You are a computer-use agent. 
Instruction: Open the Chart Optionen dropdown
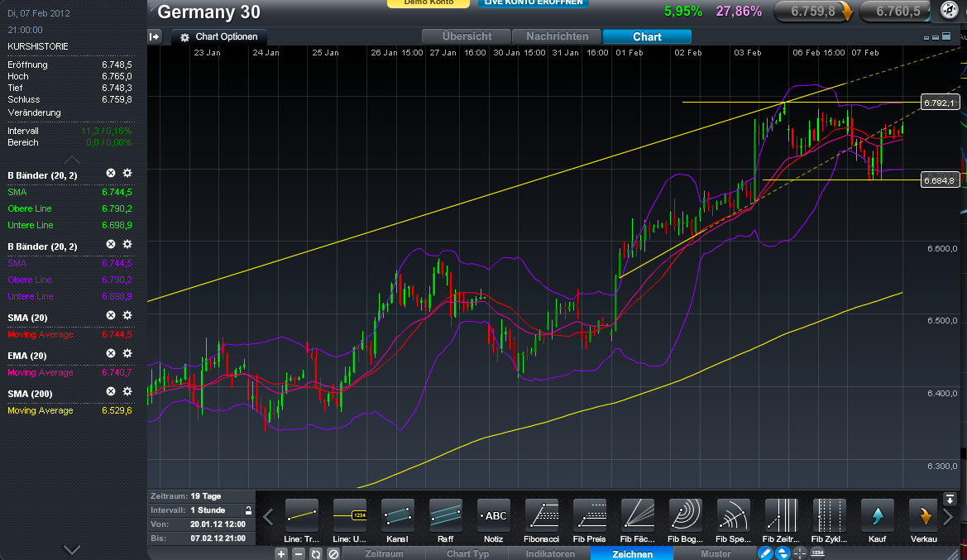point(219,37)
